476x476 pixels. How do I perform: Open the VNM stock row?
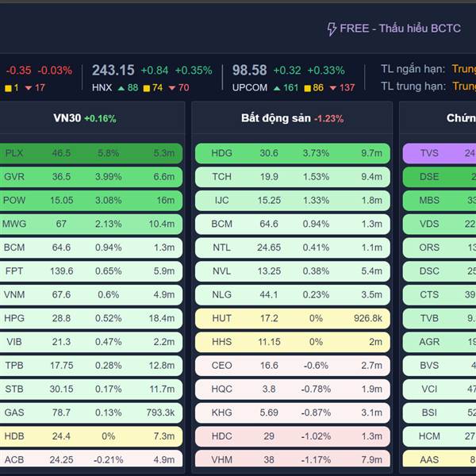pos(91,295)
